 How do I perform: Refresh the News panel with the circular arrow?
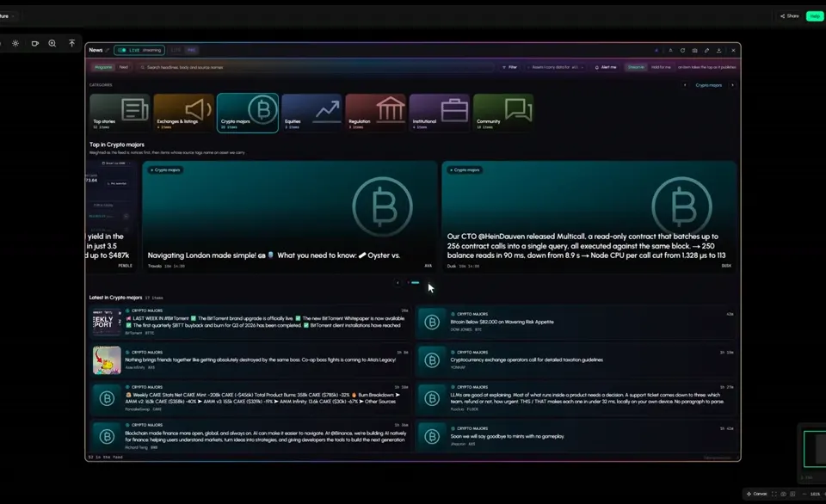click(x=682, y=51)
